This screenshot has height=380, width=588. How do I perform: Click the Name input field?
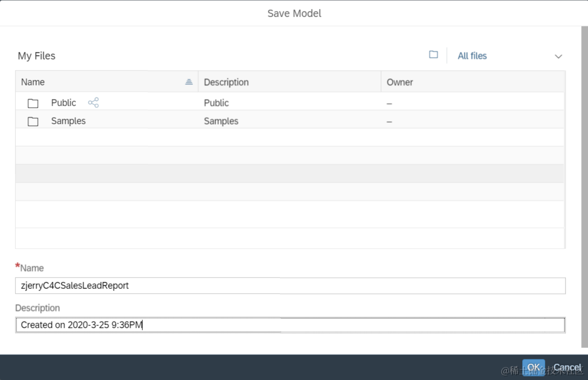coord(290,286)
